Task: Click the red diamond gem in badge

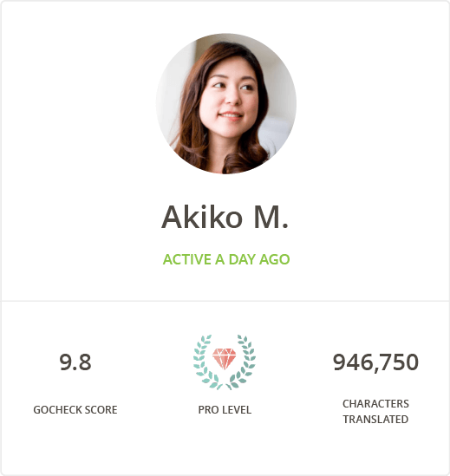Action: click(224, 359)
